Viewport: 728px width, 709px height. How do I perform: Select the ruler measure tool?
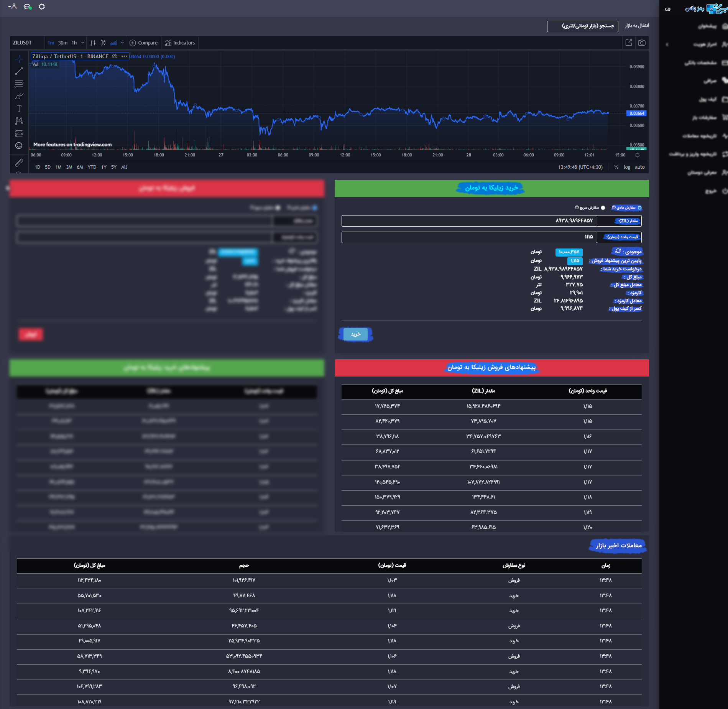(19, 163)
